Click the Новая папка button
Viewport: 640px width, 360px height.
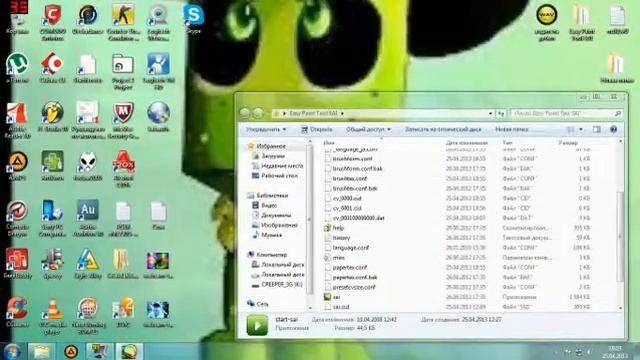click(511, 129)
